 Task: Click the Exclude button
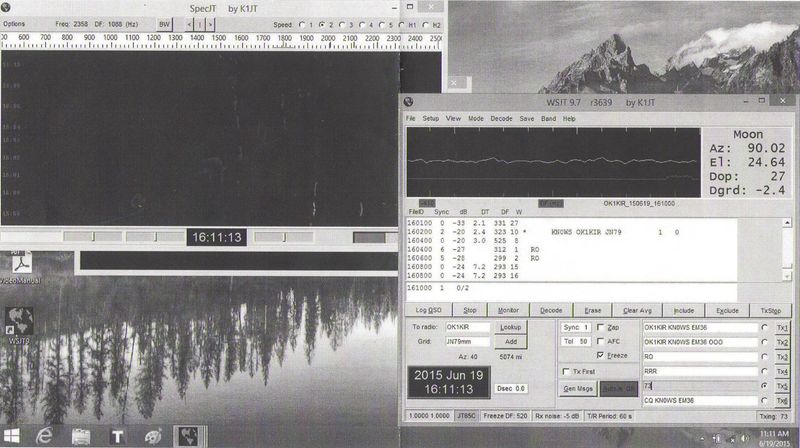click(x=727, y=310)
